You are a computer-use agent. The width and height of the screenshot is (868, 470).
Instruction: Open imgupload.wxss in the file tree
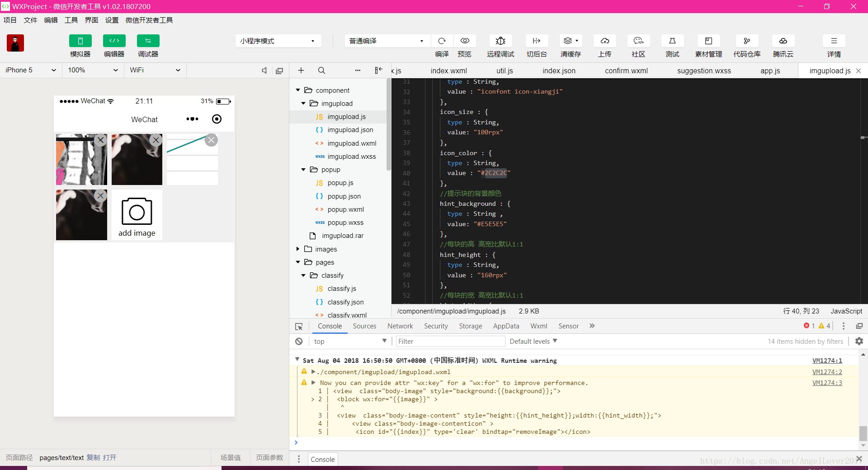point(351,157)
